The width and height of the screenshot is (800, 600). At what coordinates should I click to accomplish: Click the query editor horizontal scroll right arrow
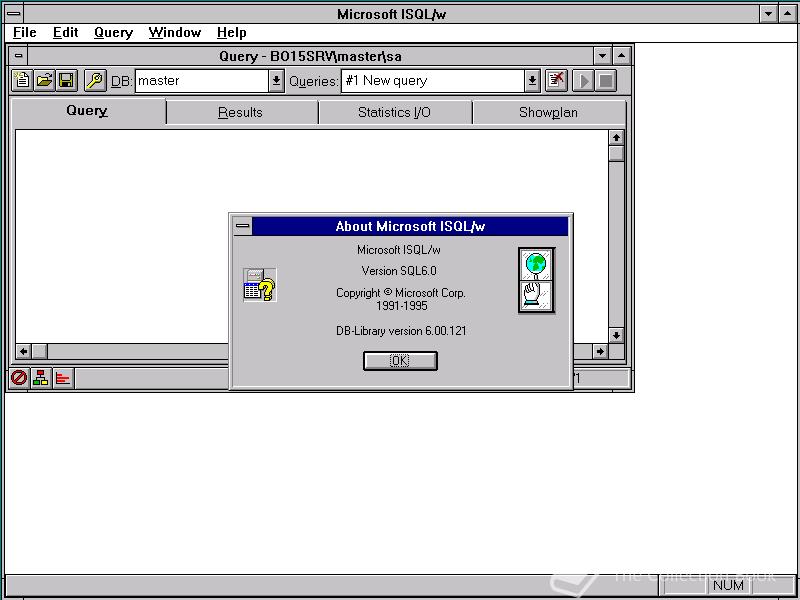pyautogui.click(x=600, y=351)
